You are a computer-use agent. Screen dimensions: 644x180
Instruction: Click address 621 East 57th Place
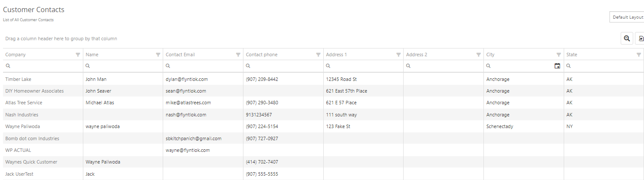click(347, 91)
